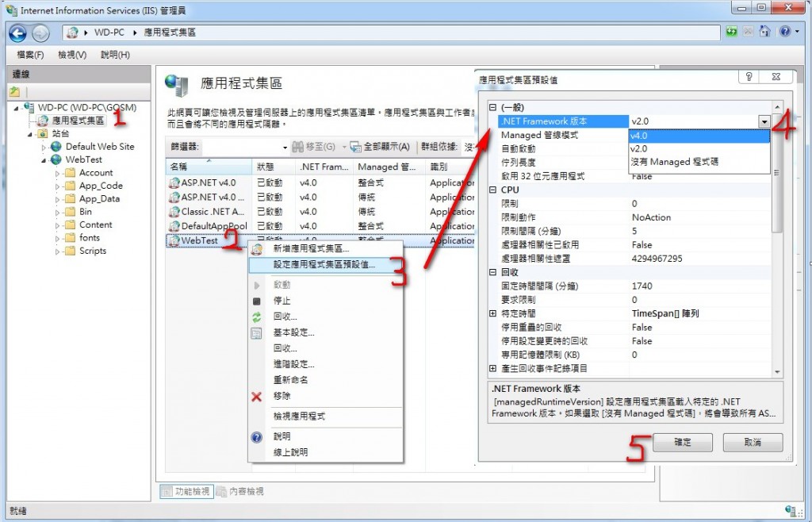
Task: Choose 重新命名 in the context menu
Action: (326, 379)
